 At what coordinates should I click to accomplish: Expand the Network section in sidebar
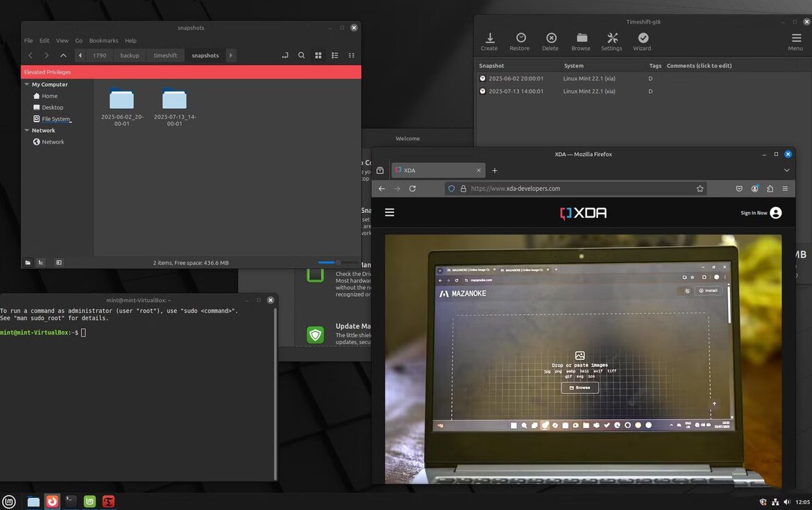click(26, 130)
